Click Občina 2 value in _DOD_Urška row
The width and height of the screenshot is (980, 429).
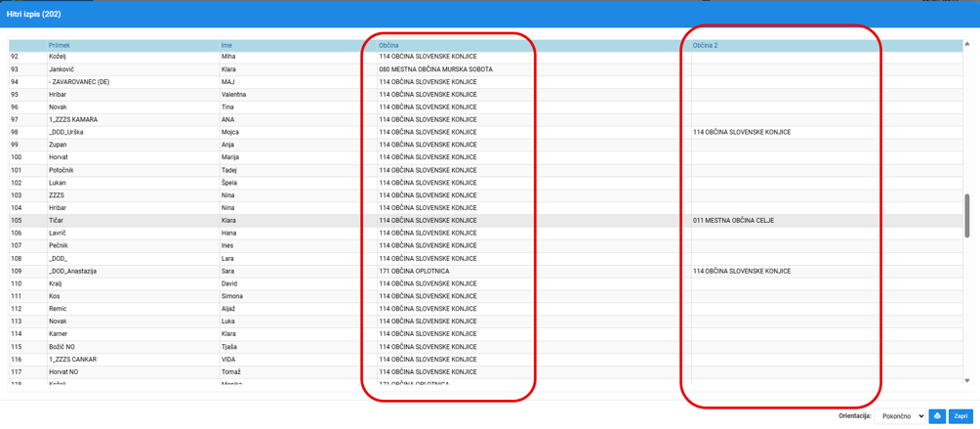742,132
